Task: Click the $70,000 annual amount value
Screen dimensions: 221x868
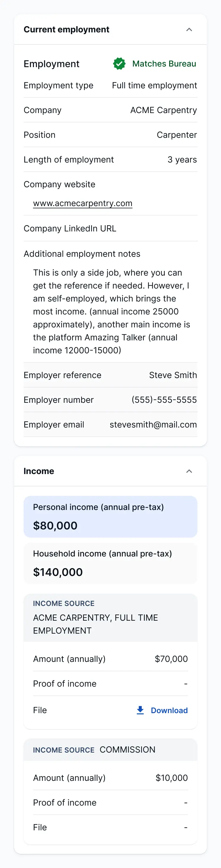Action: 171,659
